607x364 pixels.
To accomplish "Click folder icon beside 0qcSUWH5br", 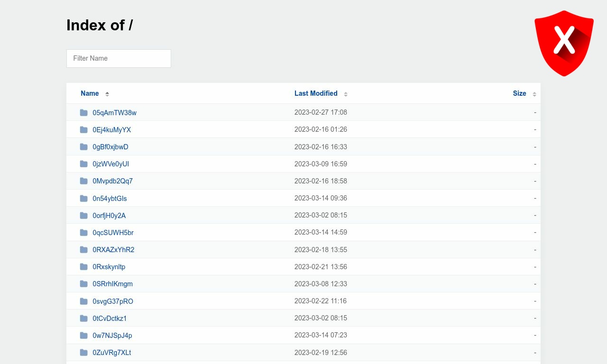I will tap(84, 232).
